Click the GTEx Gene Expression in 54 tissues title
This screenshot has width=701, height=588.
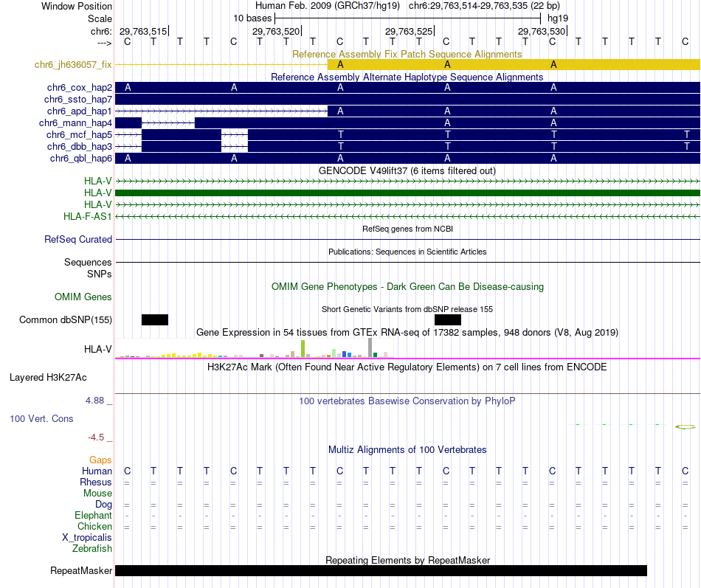click(x=407, y=332)
